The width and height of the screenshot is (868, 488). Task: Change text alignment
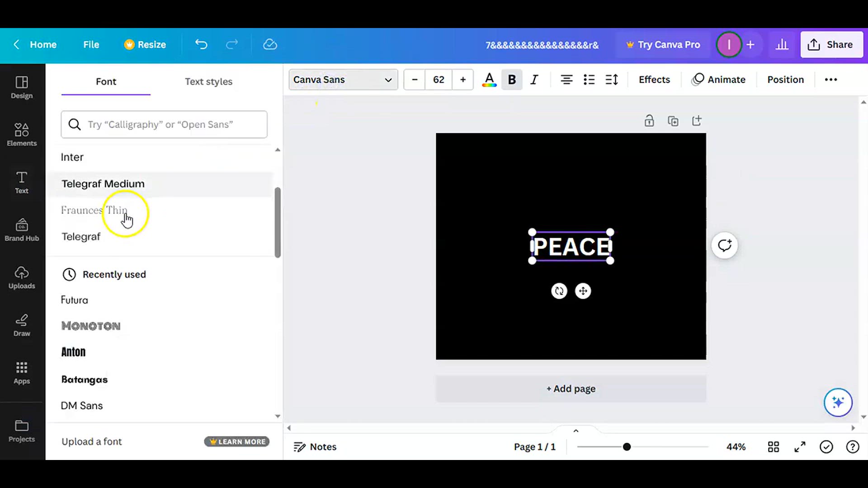tap(566, 80)
